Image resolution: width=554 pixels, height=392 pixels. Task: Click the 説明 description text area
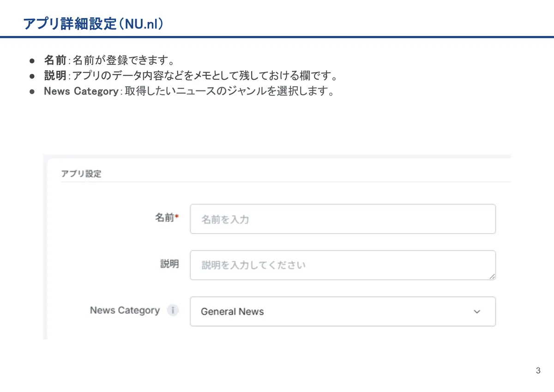(x=343, y=265)
